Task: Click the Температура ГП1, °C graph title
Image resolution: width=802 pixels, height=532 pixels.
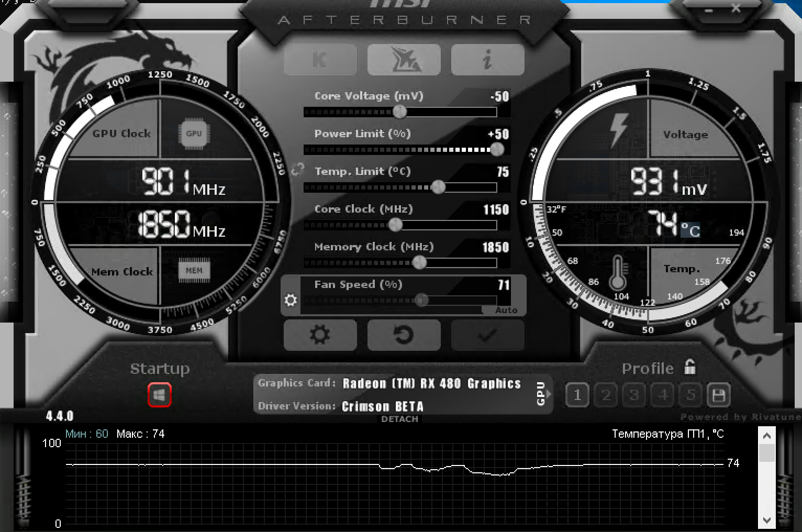Action: (668, 434)
